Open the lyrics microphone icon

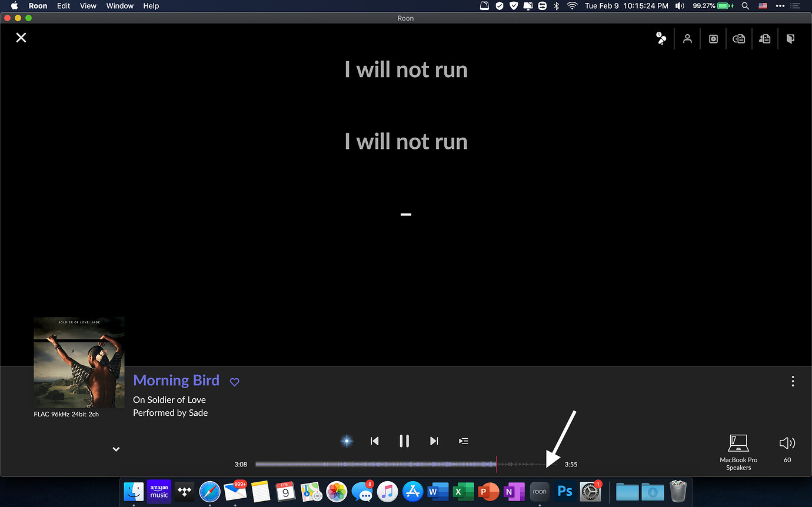coord(661,38)
